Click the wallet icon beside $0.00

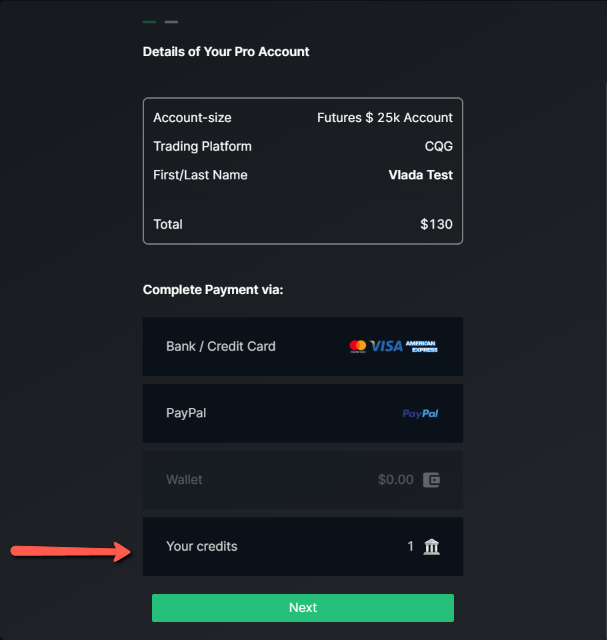pyautogui.click(x=431, y=480)
